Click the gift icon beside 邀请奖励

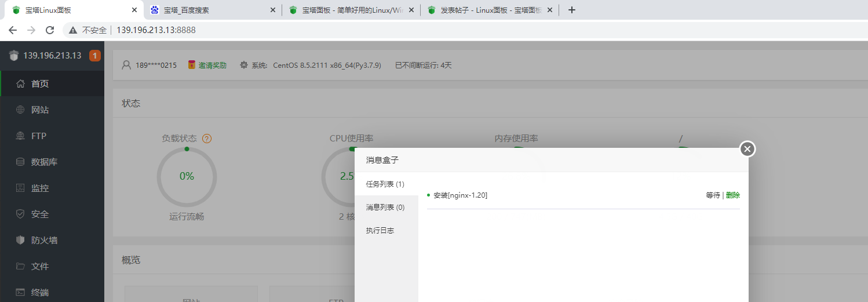tap(192, 65)
